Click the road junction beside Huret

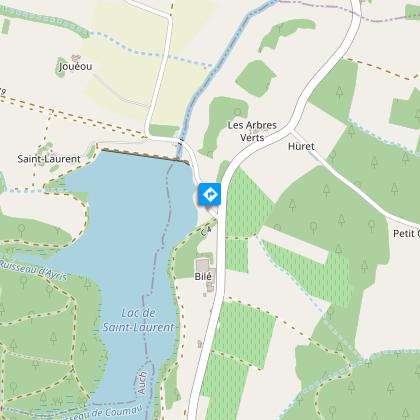point(292,130)
